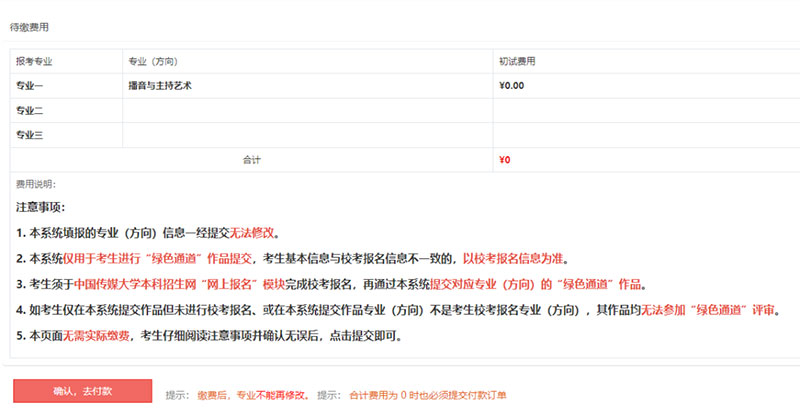Select the 专业三 row label
The image size is (800, 416).
point(30,134)
